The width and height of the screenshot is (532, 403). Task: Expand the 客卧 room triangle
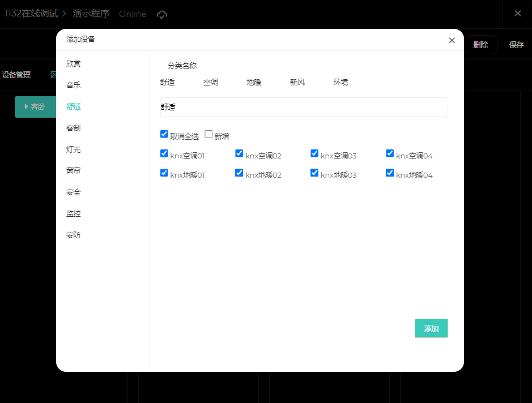point(26,106)
